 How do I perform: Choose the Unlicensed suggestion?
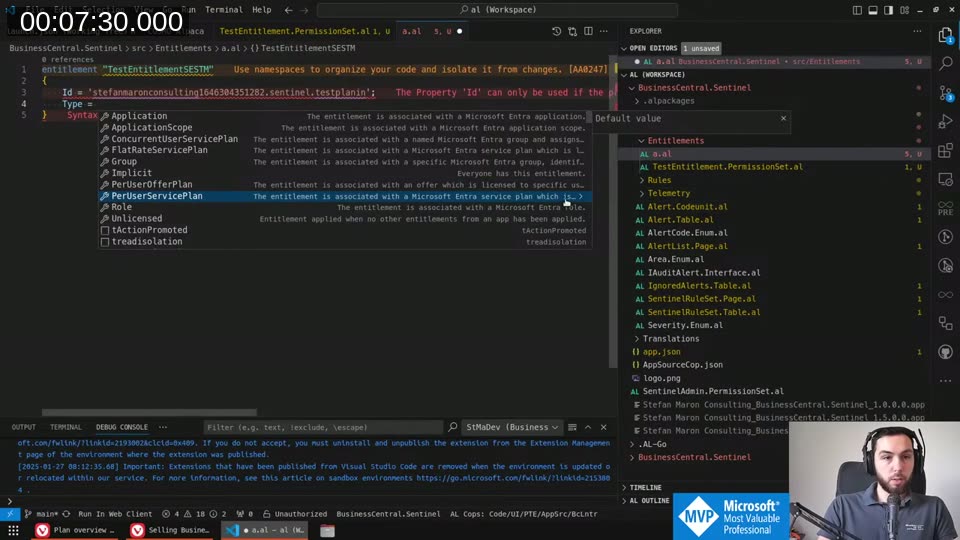345,219
